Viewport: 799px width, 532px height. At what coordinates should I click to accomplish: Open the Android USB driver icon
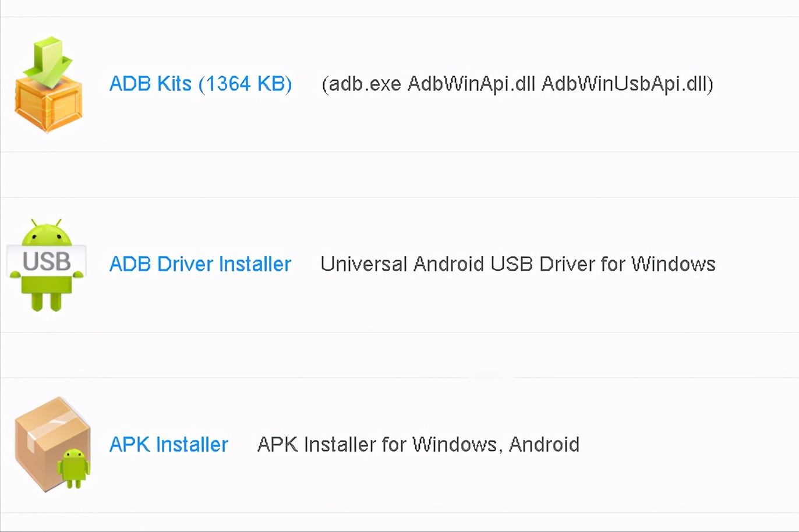click(47, 265)
